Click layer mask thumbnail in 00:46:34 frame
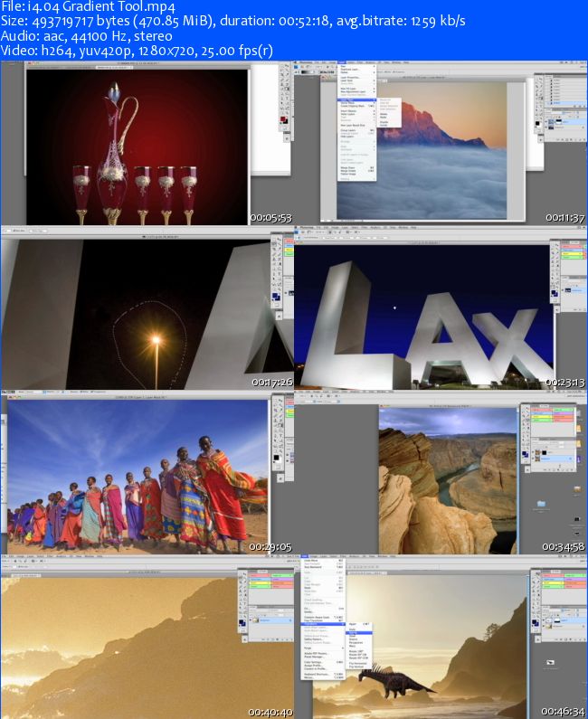 pyautogui.click(x=556, y=620)
